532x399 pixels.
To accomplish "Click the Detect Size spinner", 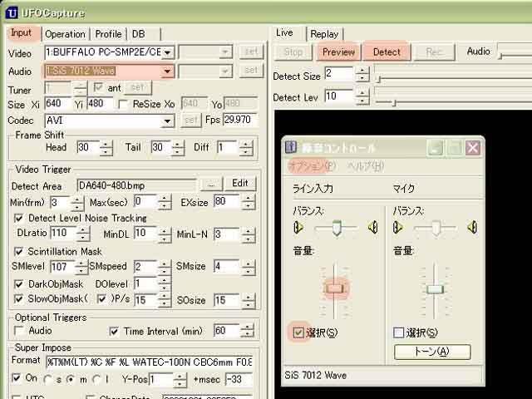I will point(362,74).
